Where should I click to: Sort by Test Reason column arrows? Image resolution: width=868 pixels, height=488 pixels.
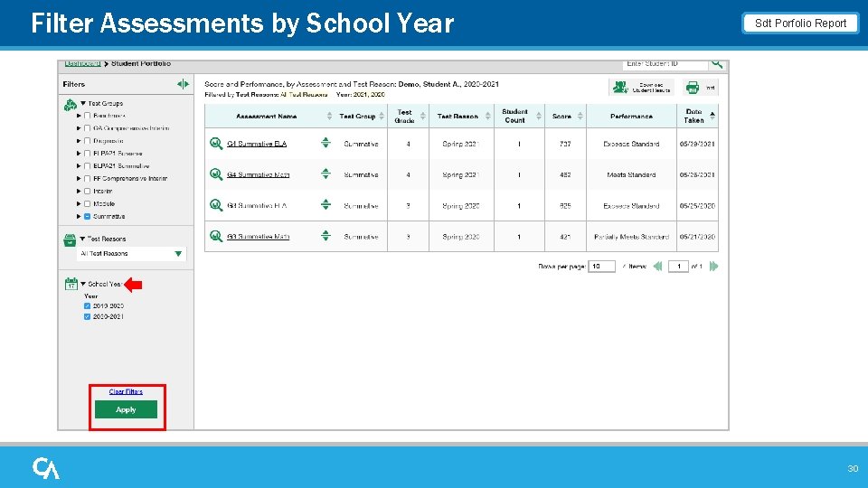[487, 116]
